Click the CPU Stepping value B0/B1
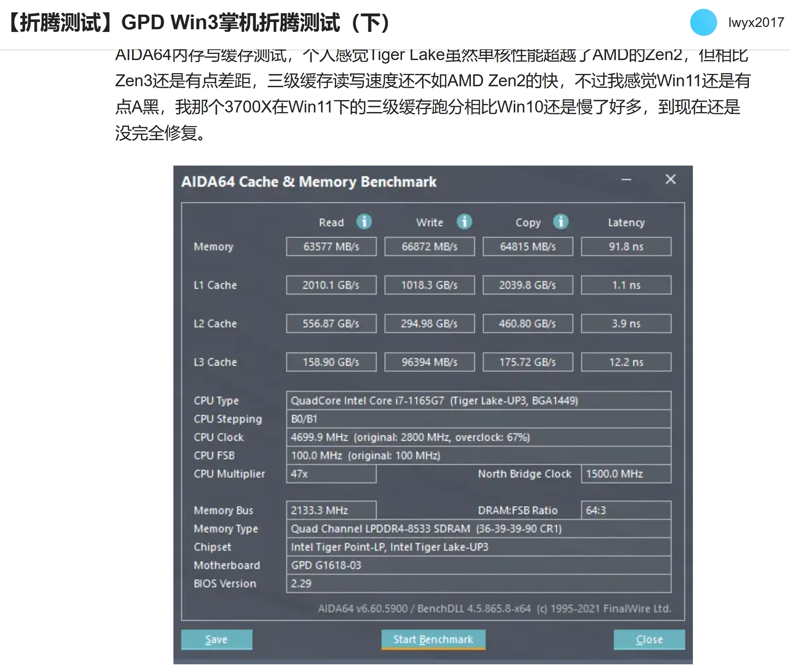Viewport: 790px width, 672px height. click(479, 419)
